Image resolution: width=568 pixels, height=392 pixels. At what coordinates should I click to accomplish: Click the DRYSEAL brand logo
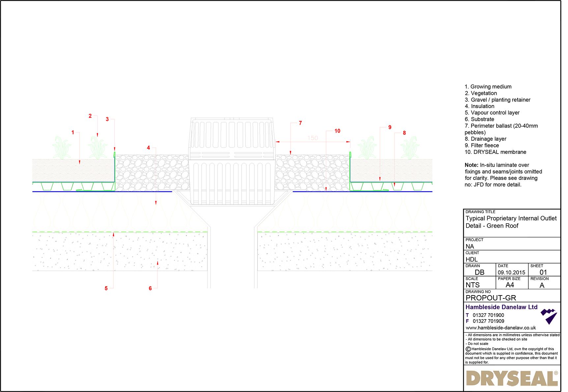[x=512, y=378]
